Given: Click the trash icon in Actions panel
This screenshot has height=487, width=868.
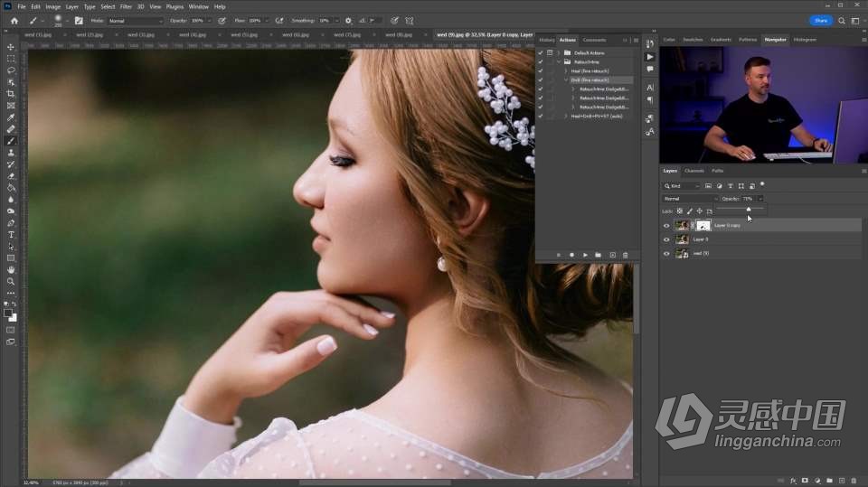Looking at the screenshot, I should click(626, 255).
